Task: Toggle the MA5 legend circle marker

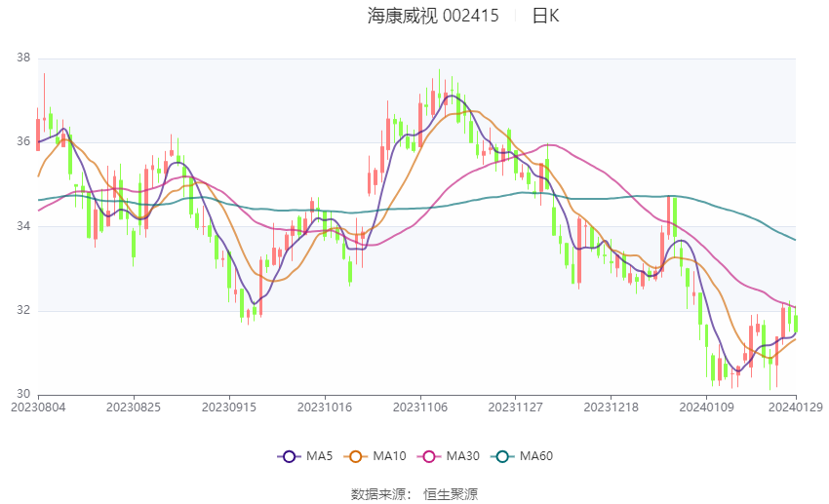Action: click(x=288, y=456)
